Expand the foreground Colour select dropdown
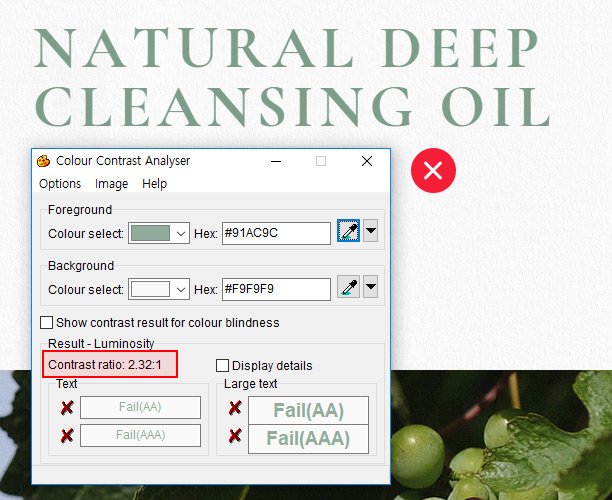This screenshot has width=612, height=500. 181,233
